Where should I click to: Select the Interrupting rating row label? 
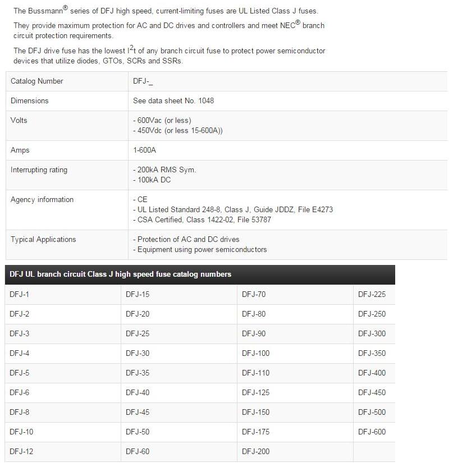point(39,170)
